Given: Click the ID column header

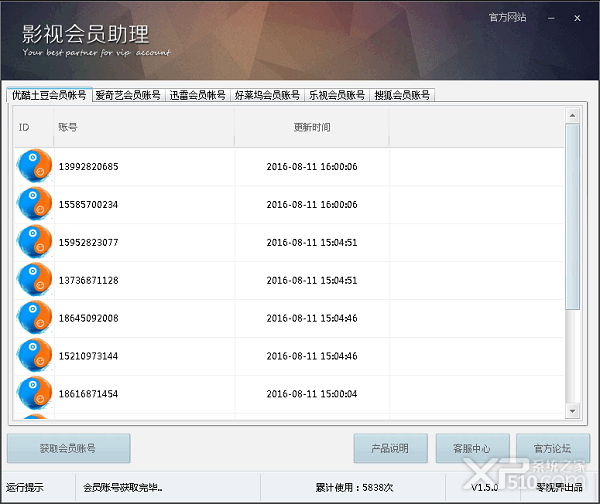Looking at the screenshot, I should click(34, 127).
